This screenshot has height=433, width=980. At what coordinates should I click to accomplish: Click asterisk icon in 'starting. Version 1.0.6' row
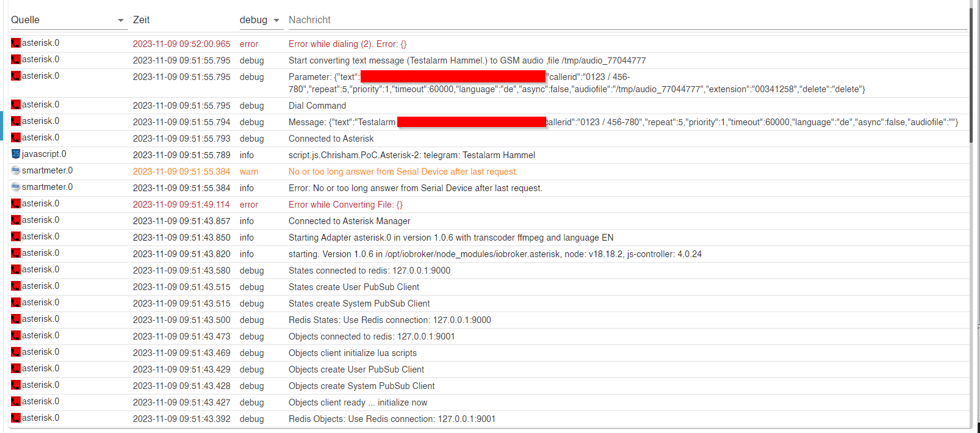[x=16, y=253]
